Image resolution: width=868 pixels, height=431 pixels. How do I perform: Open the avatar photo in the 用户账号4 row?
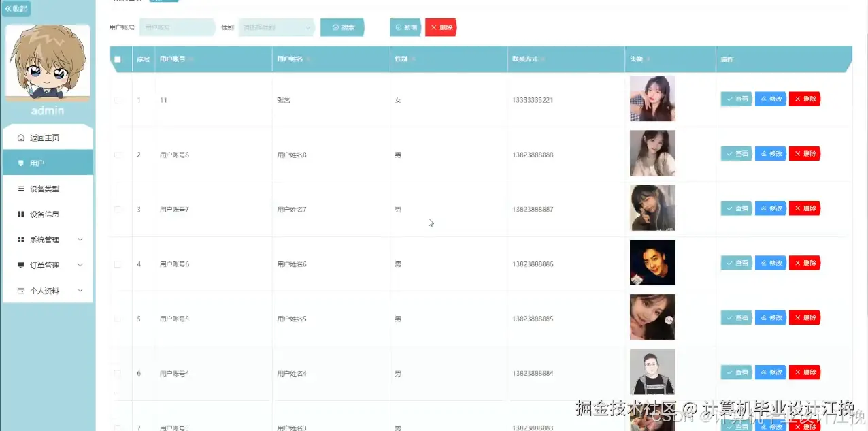pos(652,372)
